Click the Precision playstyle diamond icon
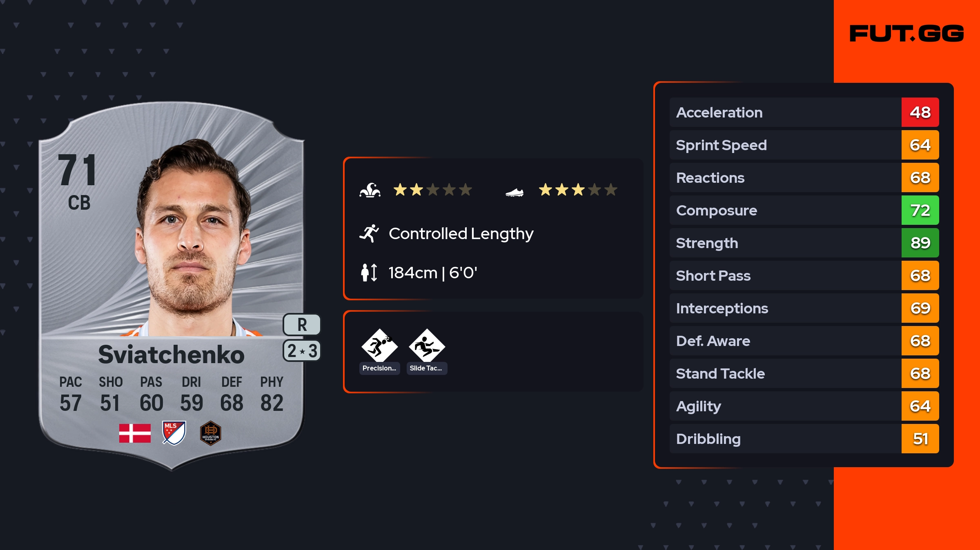Viewport: 980px width, 550px height. coord(379,346)
